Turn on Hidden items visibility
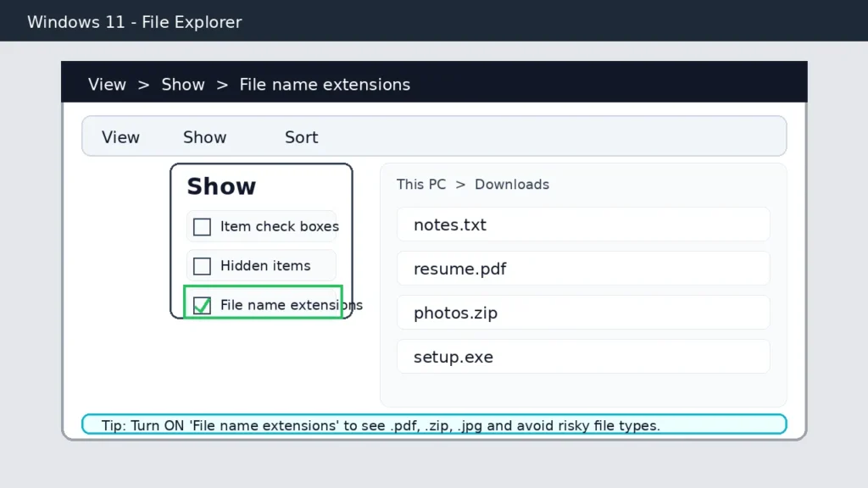868x488 pixels. pos(202,265)
